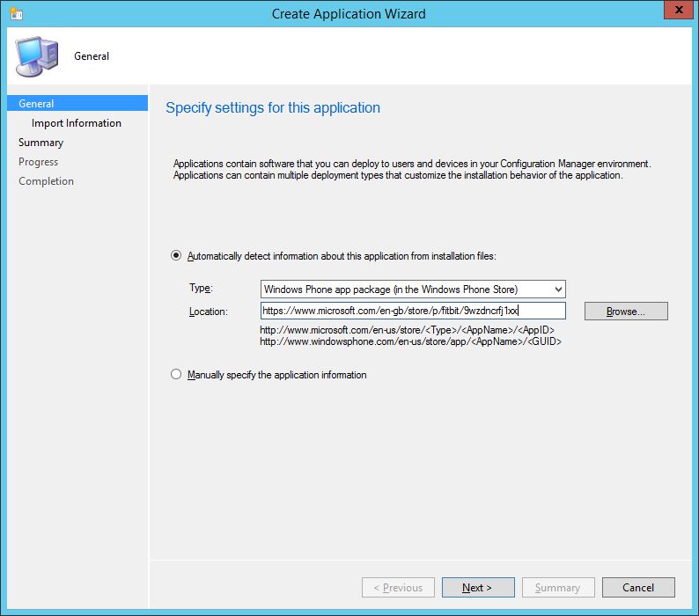Click the disabled Previous button
Viewport: 699px width, 616px height.
[398, 588]
